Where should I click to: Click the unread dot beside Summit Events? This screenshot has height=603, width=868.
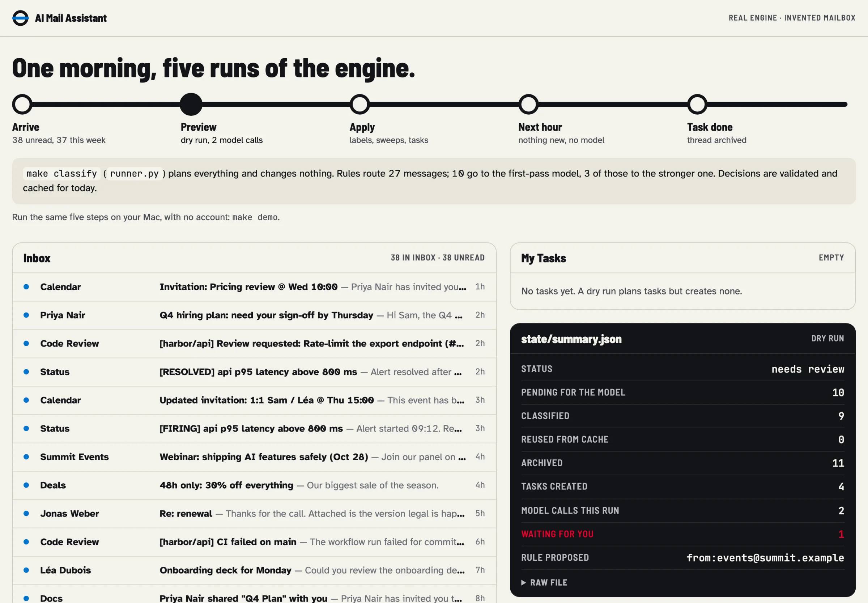(26, 457)
